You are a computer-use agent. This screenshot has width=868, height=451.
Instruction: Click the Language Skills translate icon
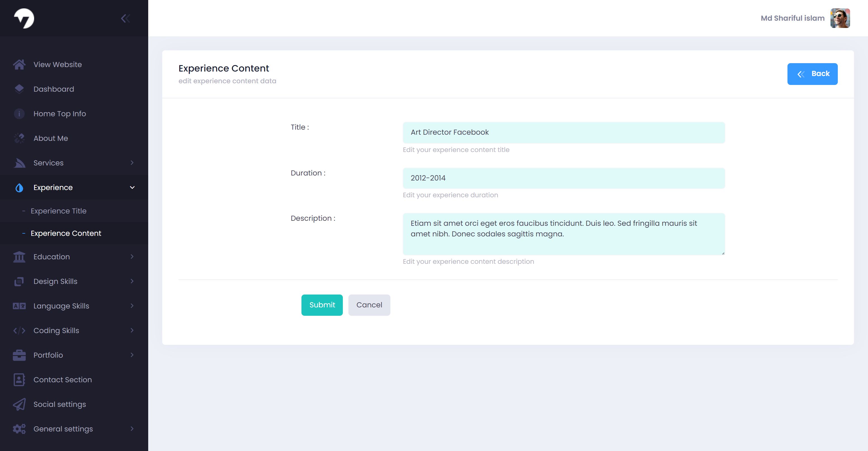(x=19, y=306)
